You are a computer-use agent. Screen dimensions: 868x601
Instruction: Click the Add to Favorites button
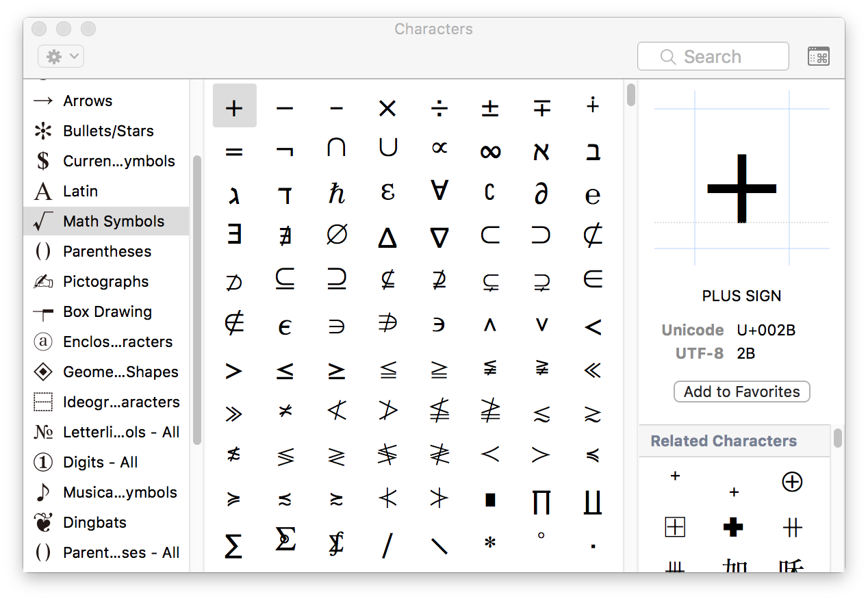[x=741, y=392]
